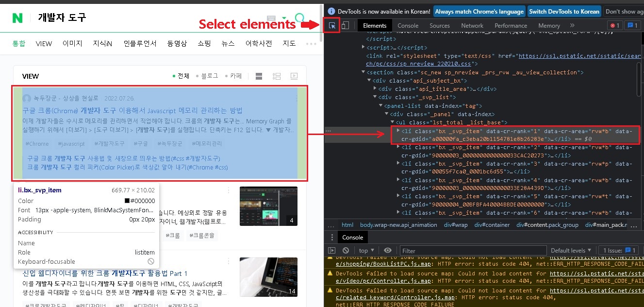
Task: Open the Performance tab
Action: pyautogui.click(x=511, y=26)
